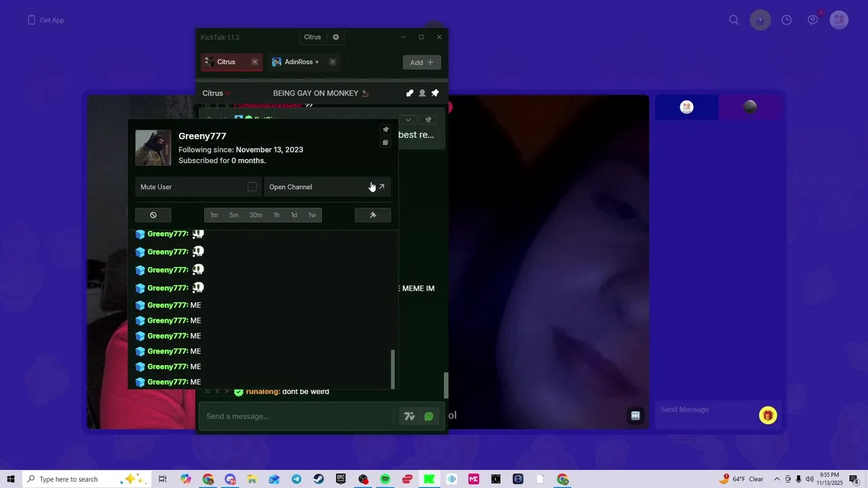
Task: Open Spotify from the taskbar
Action: pyautogui.click(x=385, y=479)
